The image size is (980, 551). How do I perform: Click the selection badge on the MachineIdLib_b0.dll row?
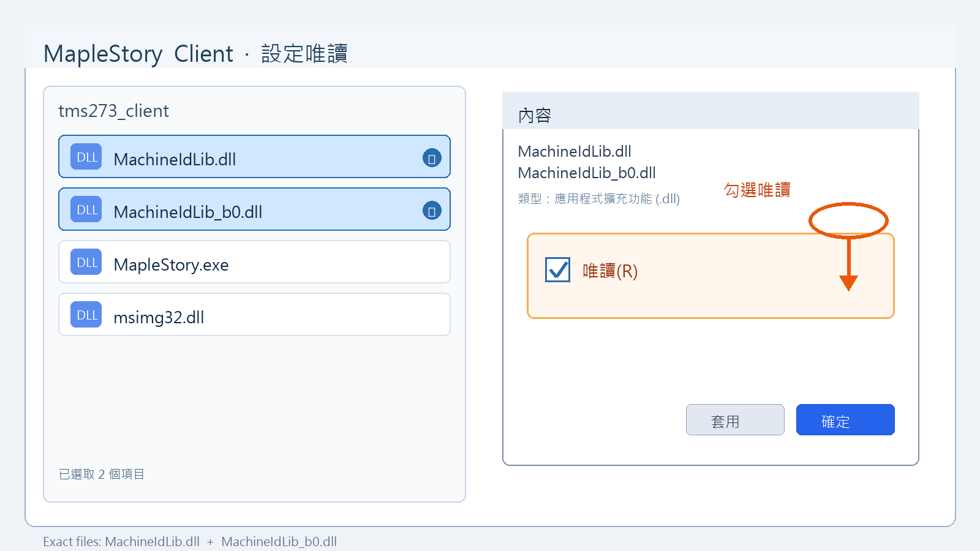point(432,211)
